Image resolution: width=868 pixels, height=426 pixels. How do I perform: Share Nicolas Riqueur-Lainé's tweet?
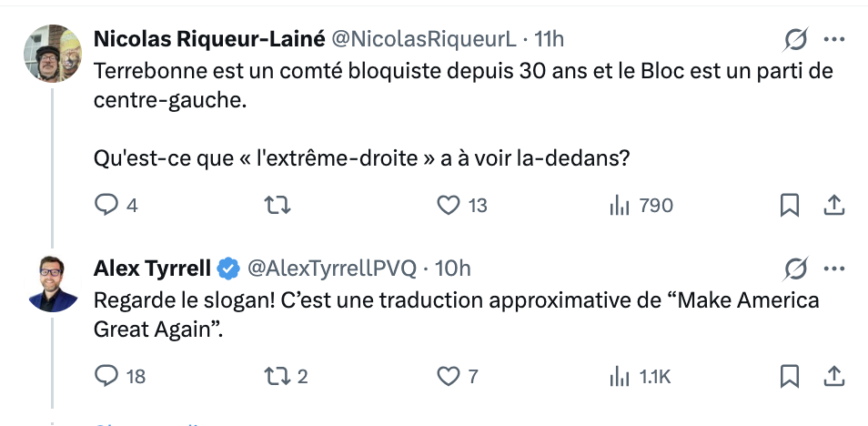coord(833,206)
